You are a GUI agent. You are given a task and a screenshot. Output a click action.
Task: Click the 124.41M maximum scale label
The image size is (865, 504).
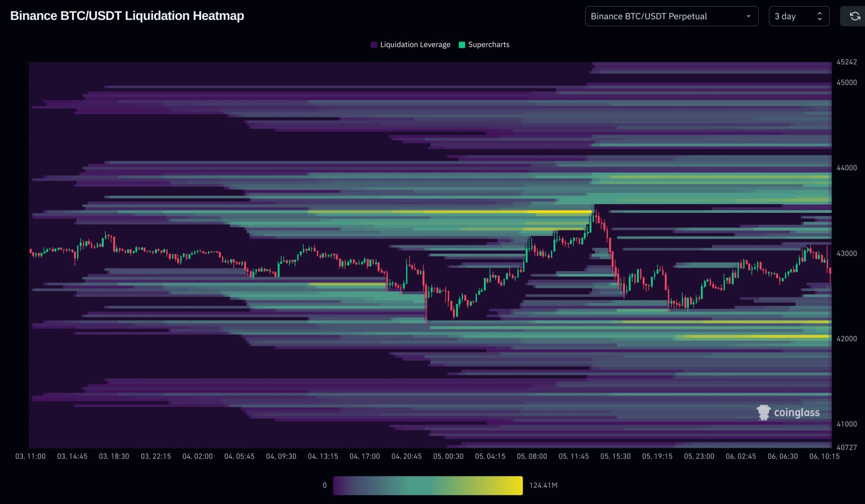click(x=543, y=486)
